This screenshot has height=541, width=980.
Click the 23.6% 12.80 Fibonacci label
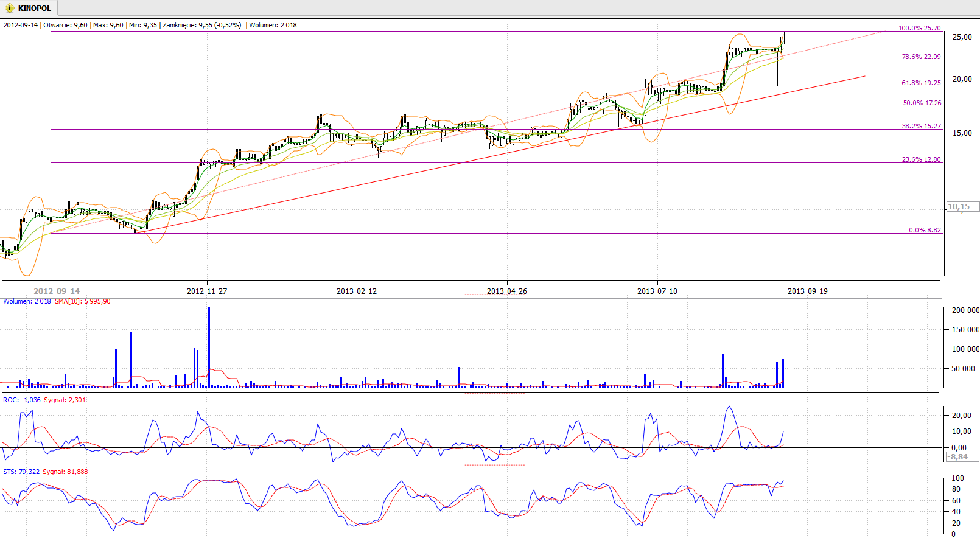921,159
